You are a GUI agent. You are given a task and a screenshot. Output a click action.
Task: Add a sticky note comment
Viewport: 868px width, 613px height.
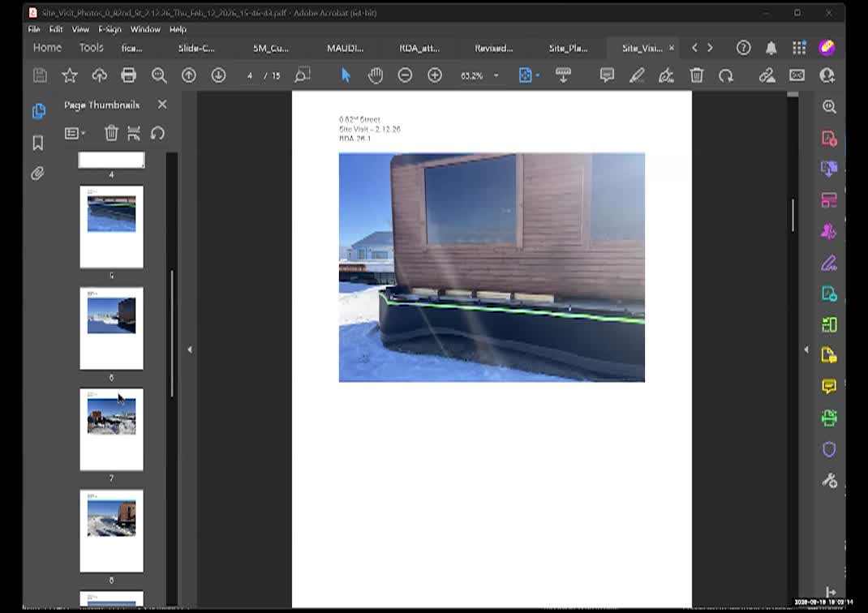click(x=607, y=75)
